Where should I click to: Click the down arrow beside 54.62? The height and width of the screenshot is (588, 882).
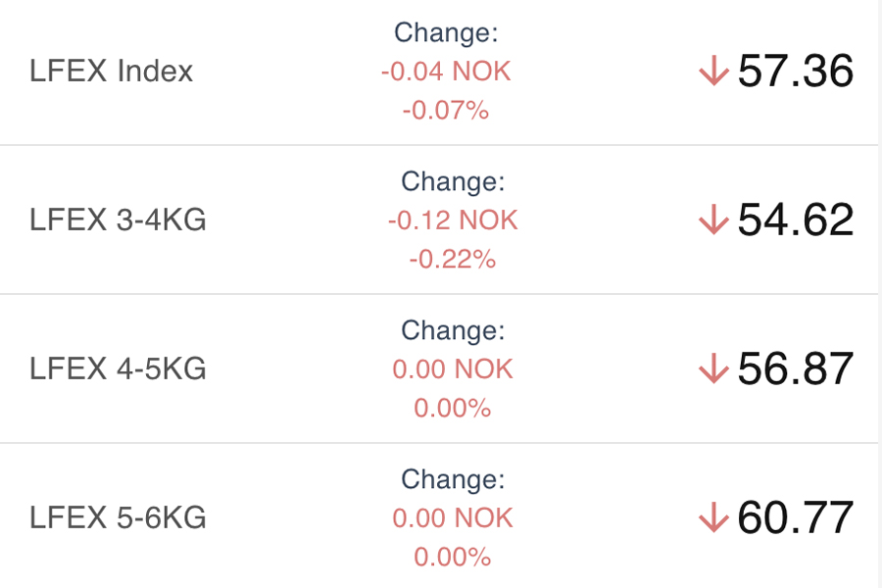[x=713, y=220]
